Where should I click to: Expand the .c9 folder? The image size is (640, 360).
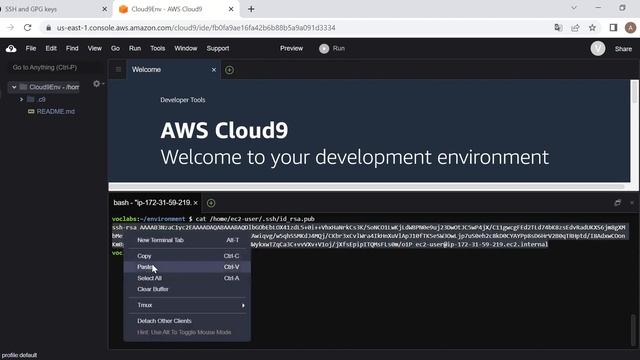click(x=21, y=99)
